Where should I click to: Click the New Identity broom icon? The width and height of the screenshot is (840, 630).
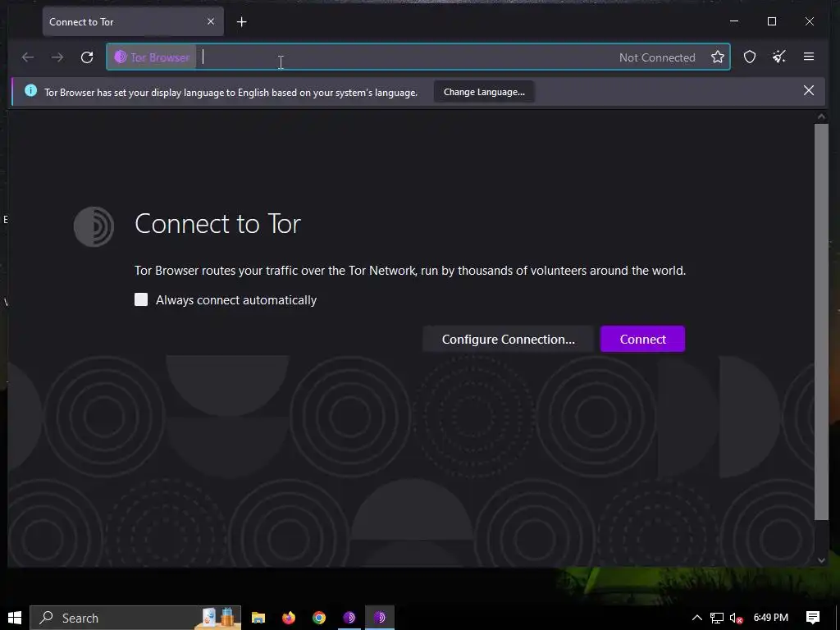coord(779,57)
